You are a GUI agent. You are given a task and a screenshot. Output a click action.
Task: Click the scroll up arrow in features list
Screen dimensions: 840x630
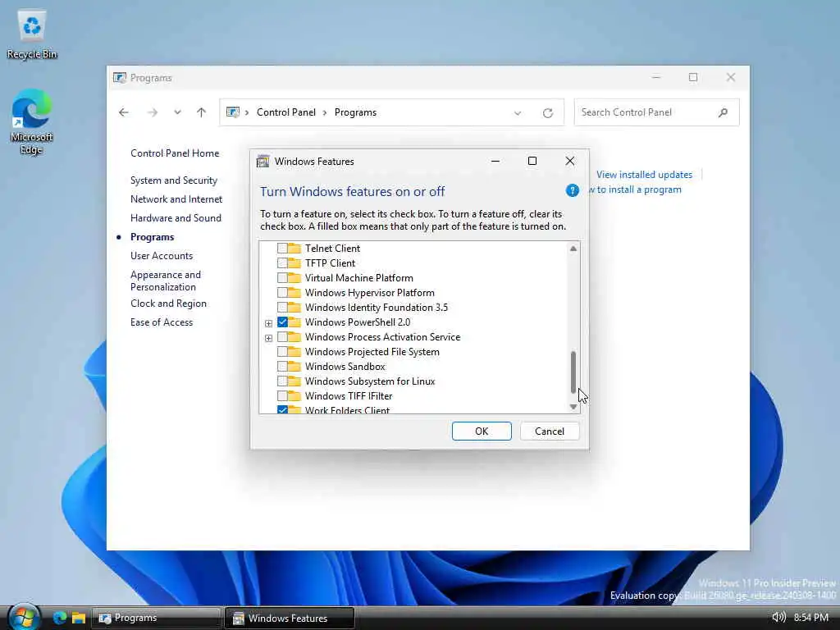point(573,249)
